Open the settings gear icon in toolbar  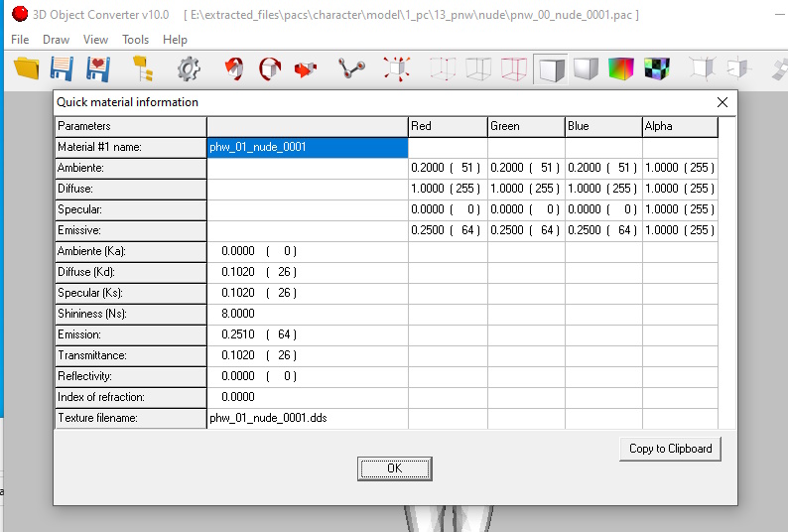189,68
